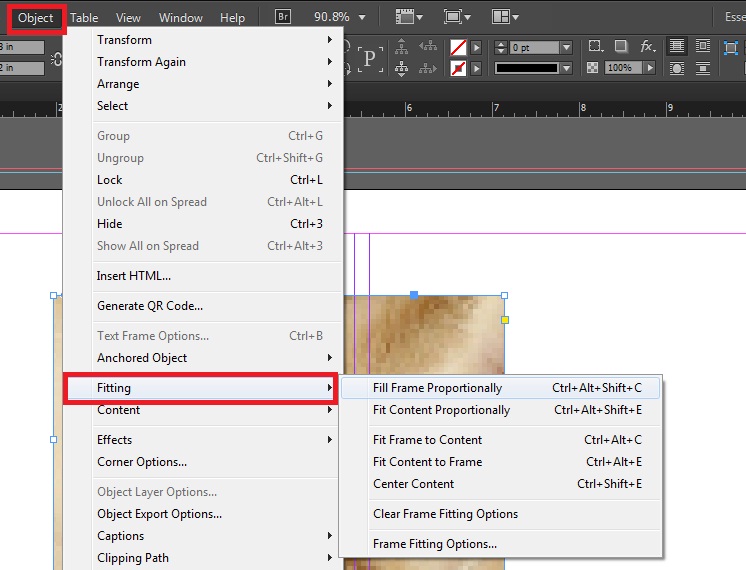Select Fit Content to Frame
This screenshot has height=570, width=746.
tap(501, 462)
